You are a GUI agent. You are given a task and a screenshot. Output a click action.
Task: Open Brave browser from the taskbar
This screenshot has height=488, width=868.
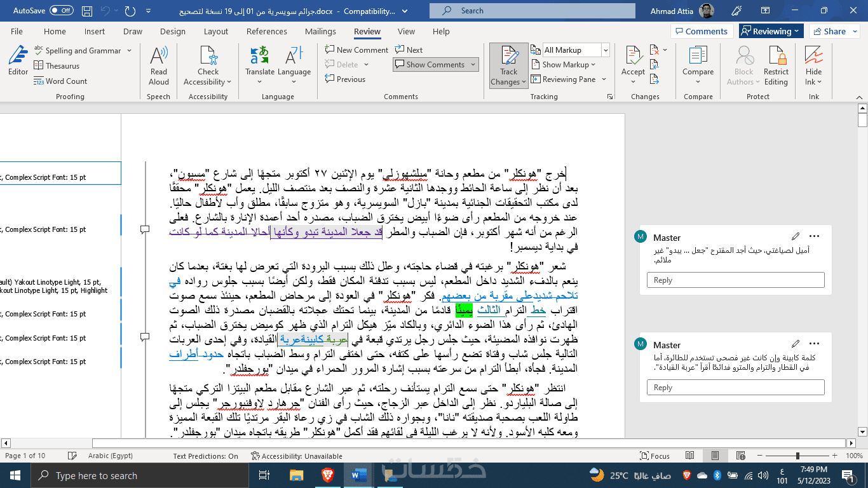(326, 475)
